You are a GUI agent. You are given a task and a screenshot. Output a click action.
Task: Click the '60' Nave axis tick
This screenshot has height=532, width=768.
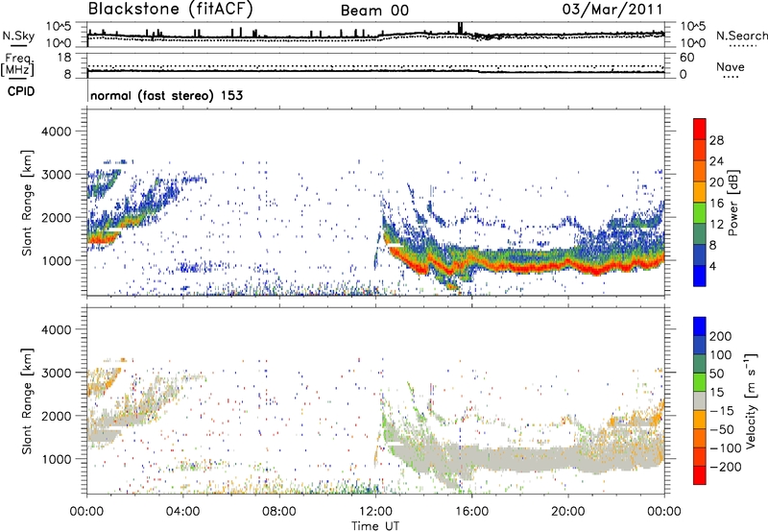point(686,58)
